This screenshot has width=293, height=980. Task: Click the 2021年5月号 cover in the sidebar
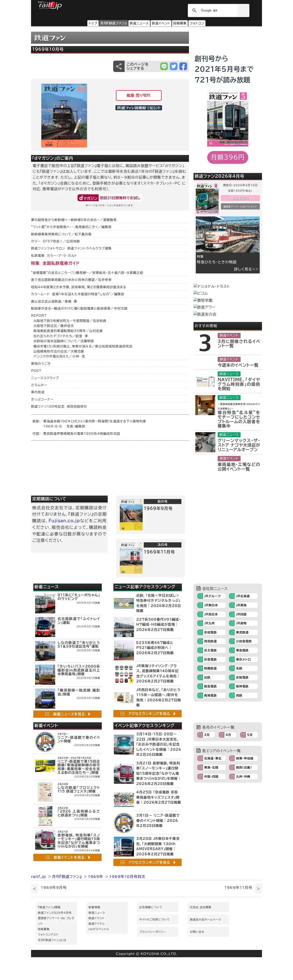tap(228, 119)
